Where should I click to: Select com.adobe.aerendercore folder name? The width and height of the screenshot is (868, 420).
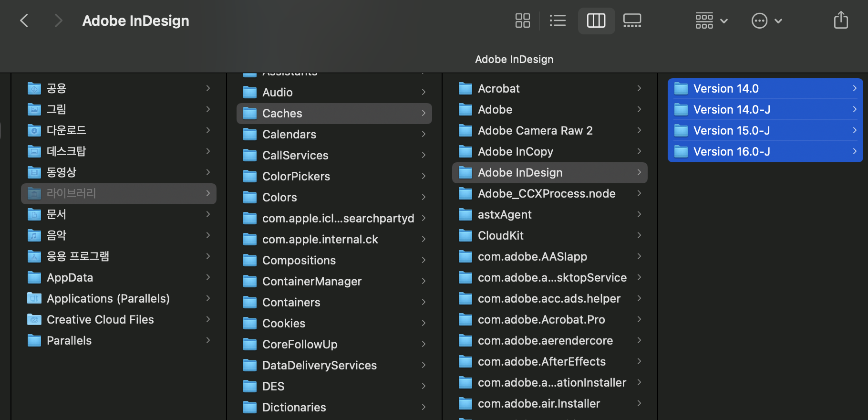click(545, 340)
